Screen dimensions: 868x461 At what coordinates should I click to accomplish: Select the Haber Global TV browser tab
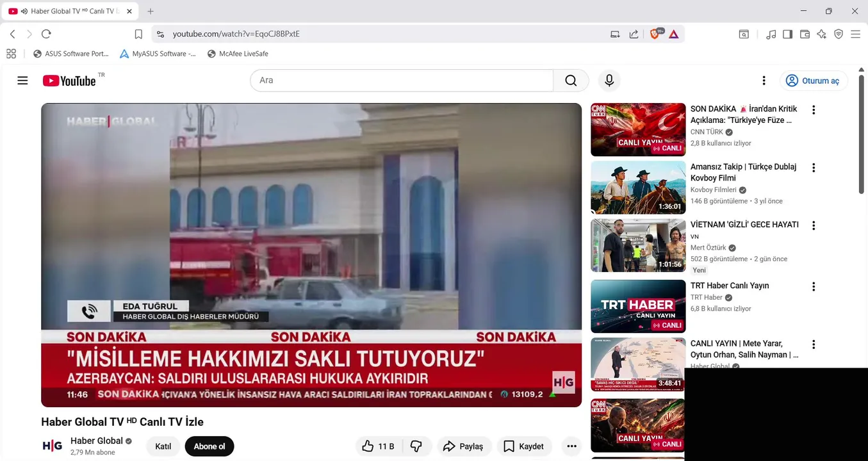click(70, 11)
